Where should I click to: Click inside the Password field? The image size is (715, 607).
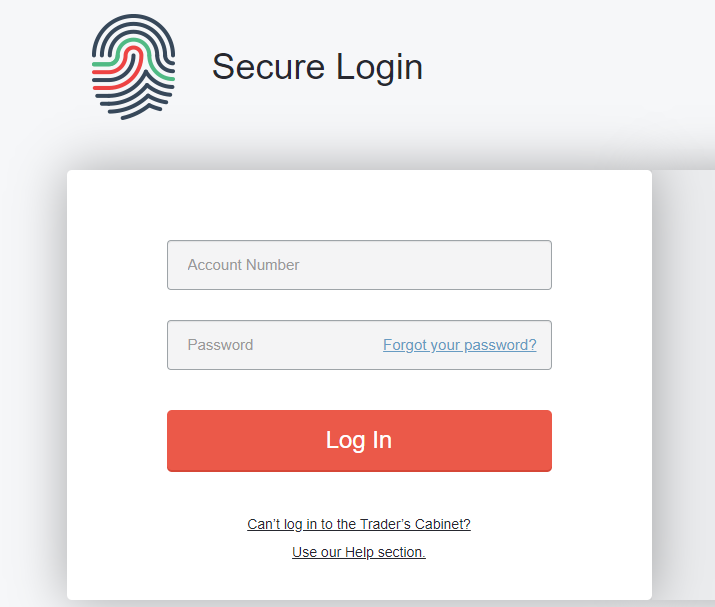(x=270, y=345)
